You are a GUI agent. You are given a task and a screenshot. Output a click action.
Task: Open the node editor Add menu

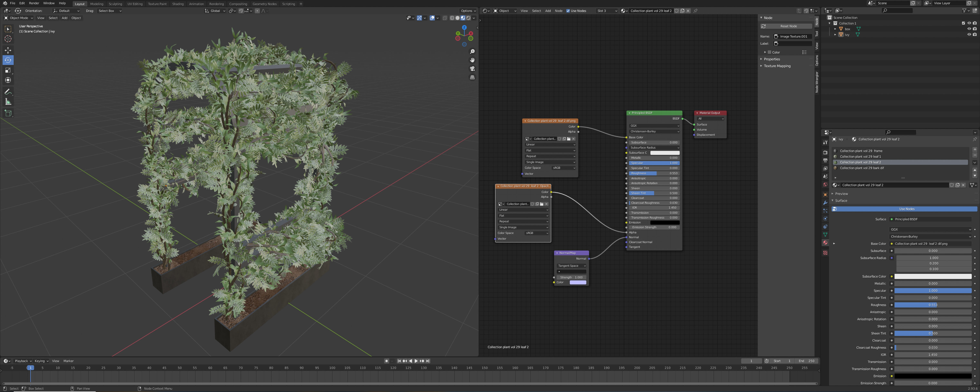[x=548, y=11]
